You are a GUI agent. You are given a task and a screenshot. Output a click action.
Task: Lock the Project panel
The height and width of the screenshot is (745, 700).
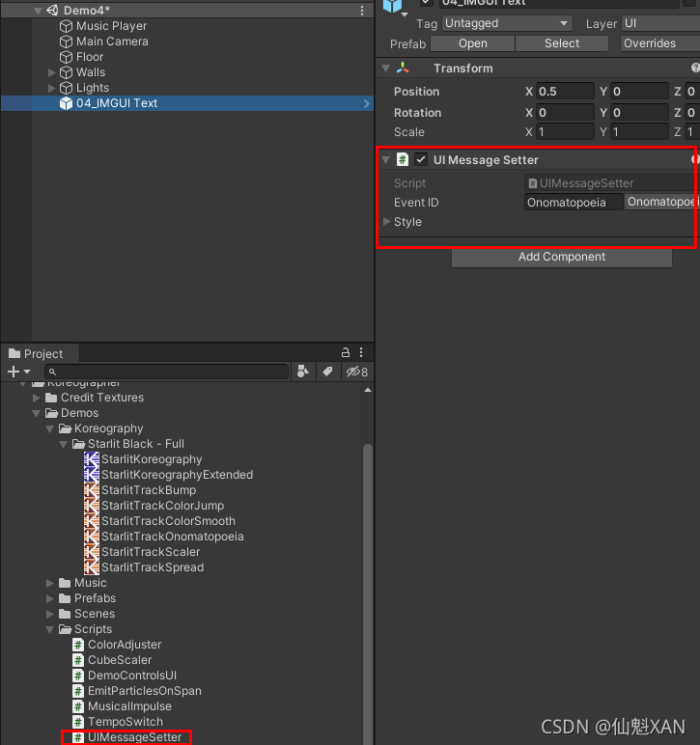[x=346, y=352]
